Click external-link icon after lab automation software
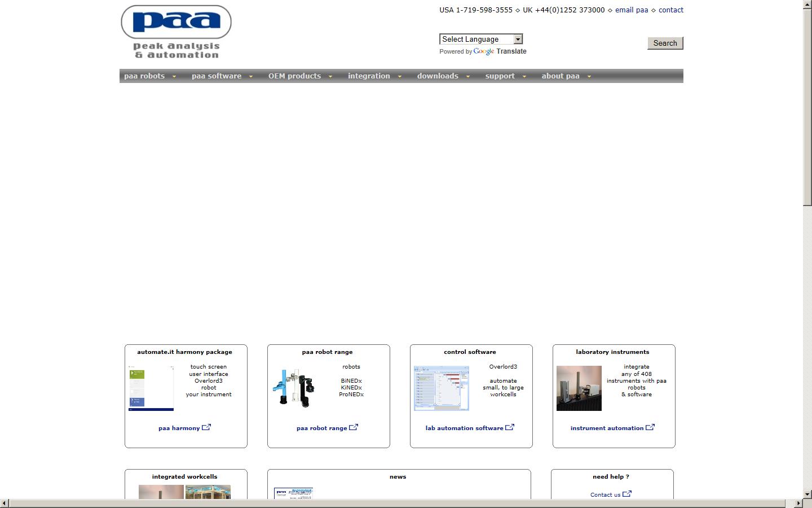 510,427
